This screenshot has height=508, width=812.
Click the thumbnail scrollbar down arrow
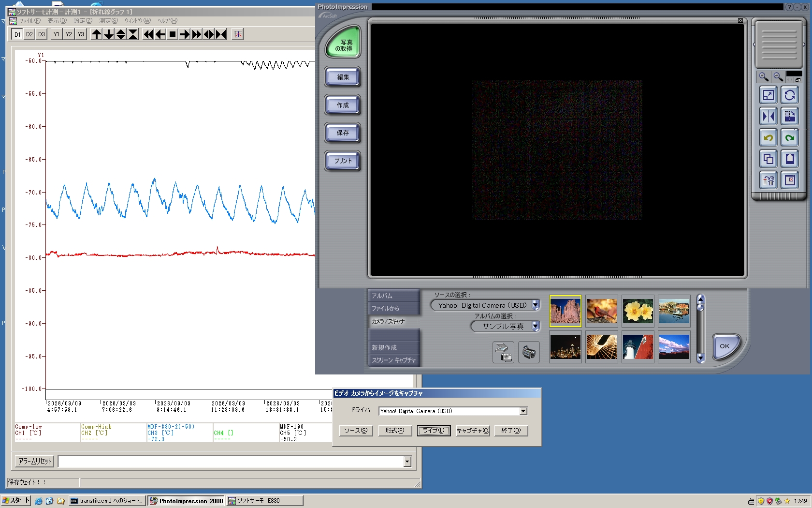tap(700, 358)
